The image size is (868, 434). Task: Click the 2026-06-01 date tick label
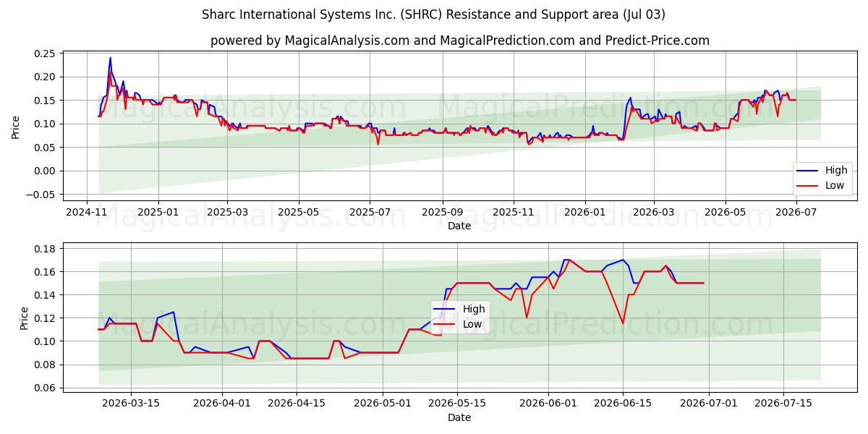[548, 404]
